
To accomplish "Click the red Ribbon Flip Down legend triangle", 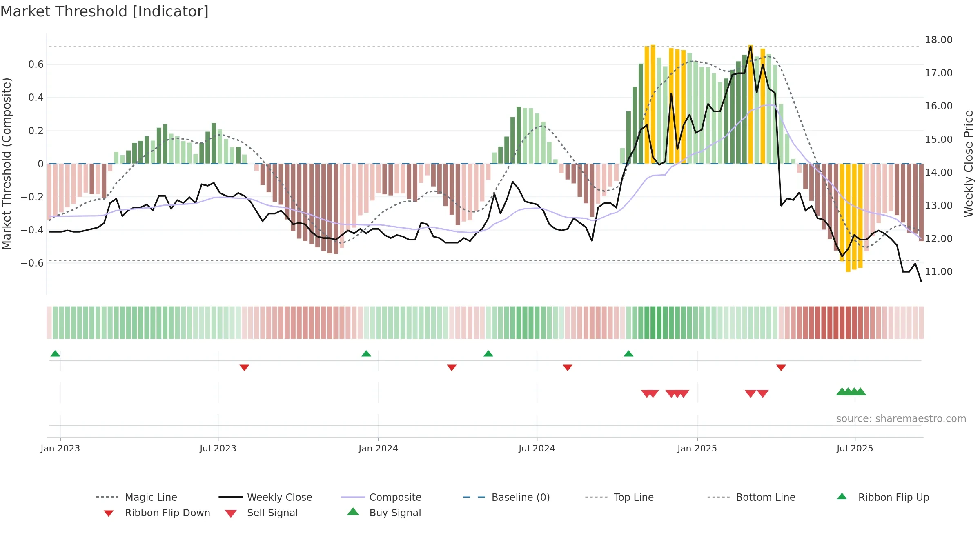I will (x=109, y=513).
